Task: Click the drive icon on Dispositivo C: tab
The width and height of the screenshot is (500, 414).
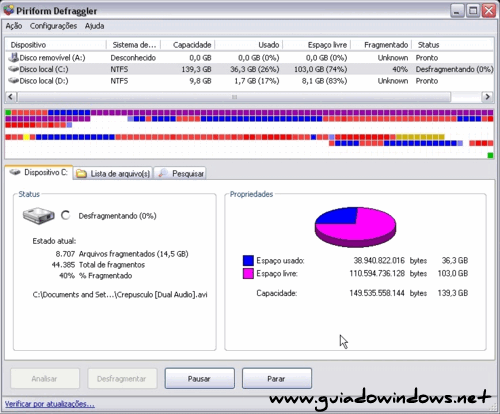Action: 15,172
